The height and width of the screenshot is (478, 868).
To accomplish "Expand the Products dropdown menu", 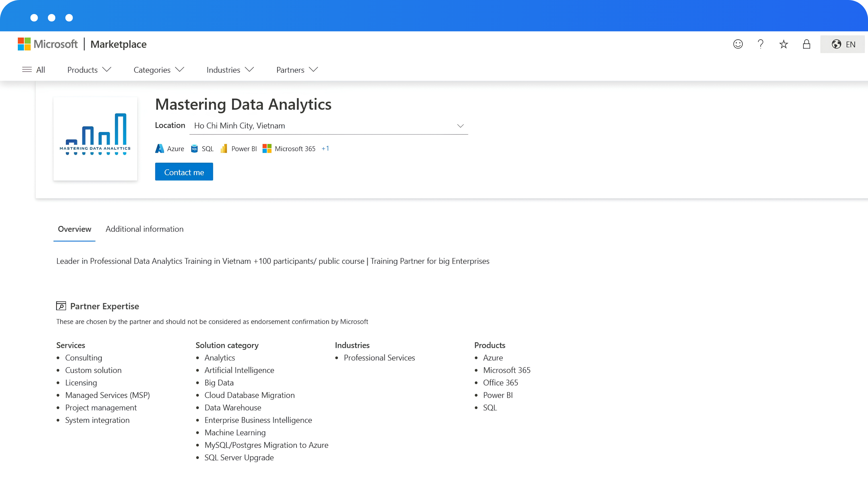I will pyautogui.click(x=89, y=70).
